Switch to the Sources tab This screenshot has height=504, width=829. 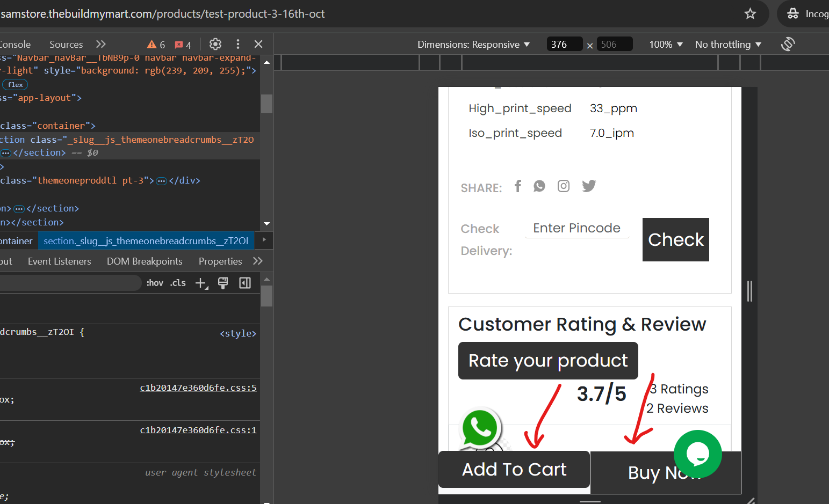click(66, 45)
